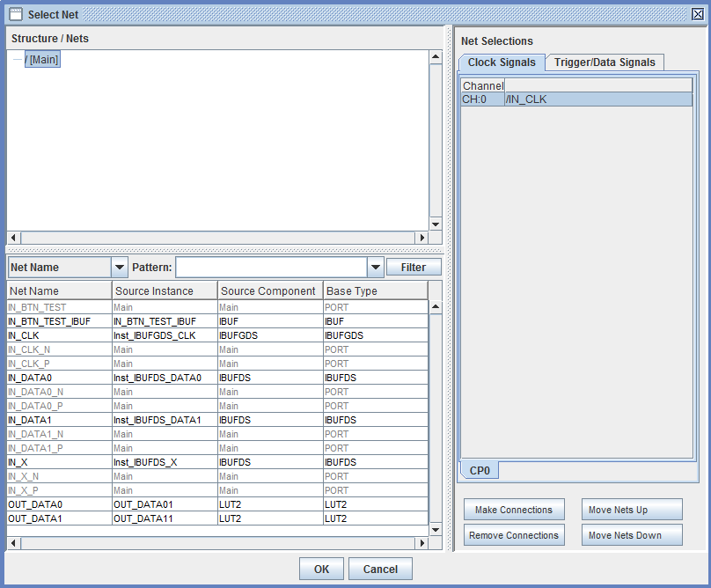Select the IN_X_N net row
Screen dimensions: 711x588
click(217, 476)
